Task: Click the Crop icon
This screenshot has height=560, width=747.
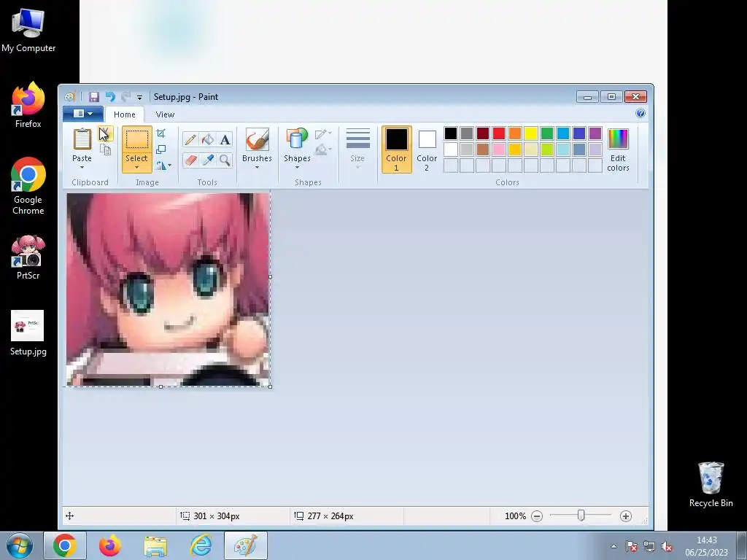Action: [x=161, y=133]
